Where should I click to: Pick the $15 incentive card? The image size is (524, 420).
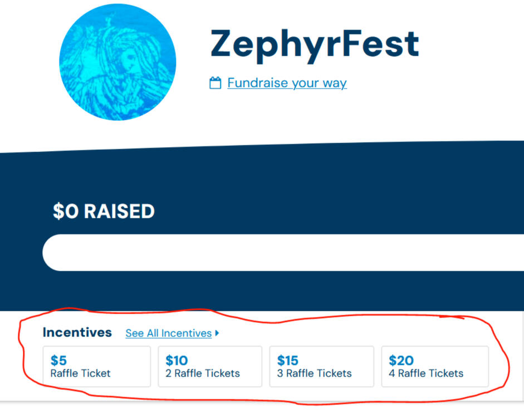pyautogui.click(x=321, y=367)
